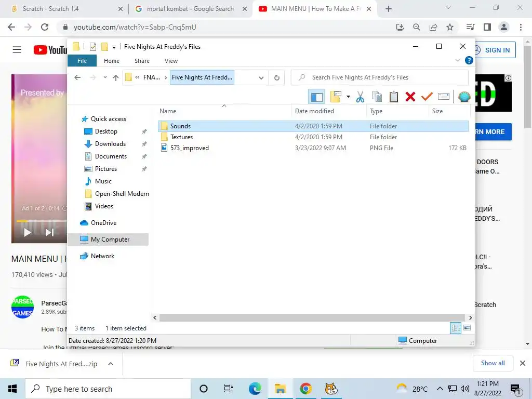This screenshot has height=399, width=532.
Task: Open the Scratch cat taskbar icon
Action: (331, 389)
